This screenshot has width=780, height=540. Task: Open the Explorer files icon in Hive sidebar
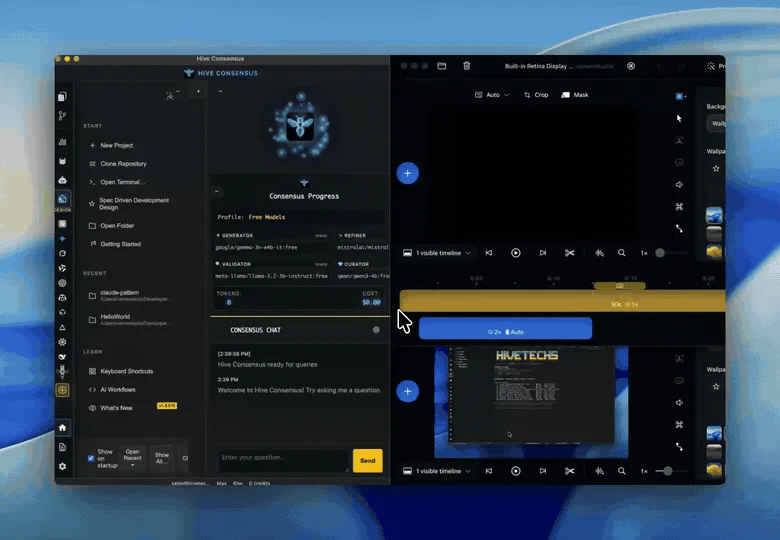pos(62,96)
